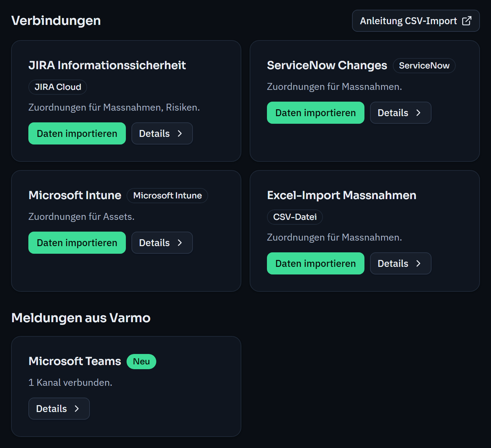Import data for ServiceNow Changes
This screenshot has height=448, width=491.
click(x=316, y=113)
